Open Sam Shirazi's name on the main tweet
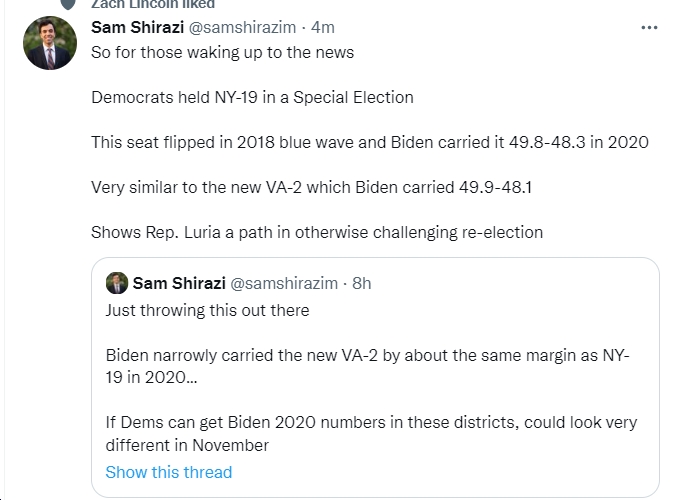 click(138, 27)
